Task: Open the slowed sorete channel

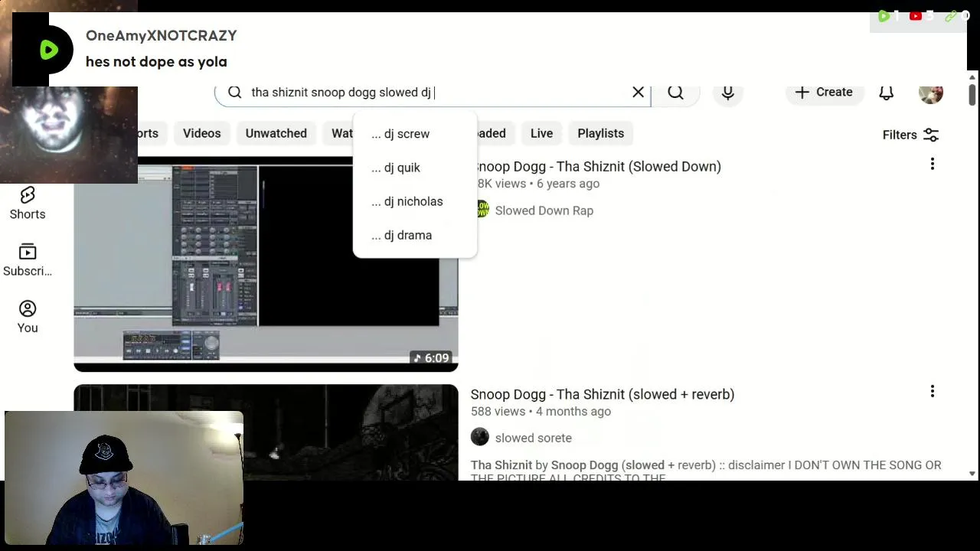Action: click(534, 438)
